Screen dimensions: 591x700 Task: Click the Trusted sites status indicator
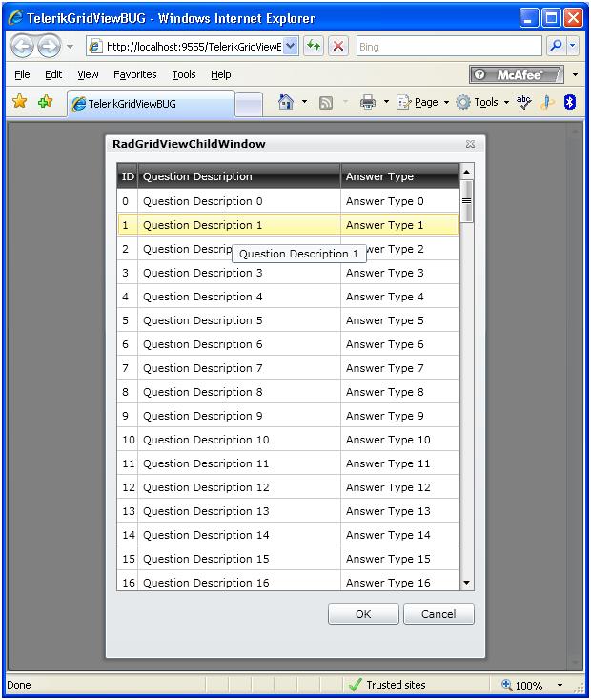tap(387, 685)
